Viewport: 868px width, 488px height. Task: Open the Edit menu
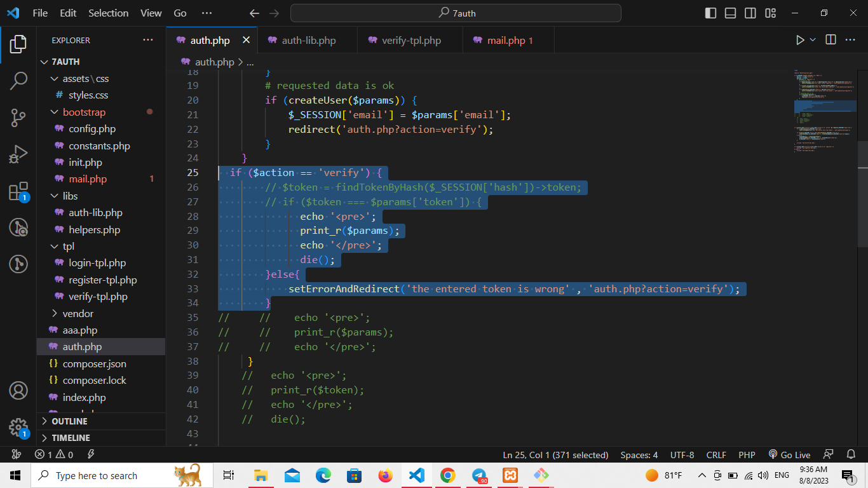coord(68,13)
